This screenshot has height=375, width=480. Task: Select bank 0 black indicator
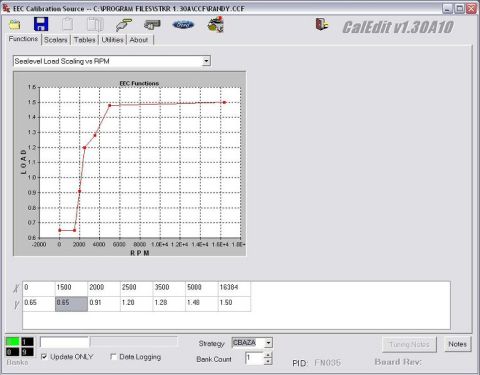(13, 352)
